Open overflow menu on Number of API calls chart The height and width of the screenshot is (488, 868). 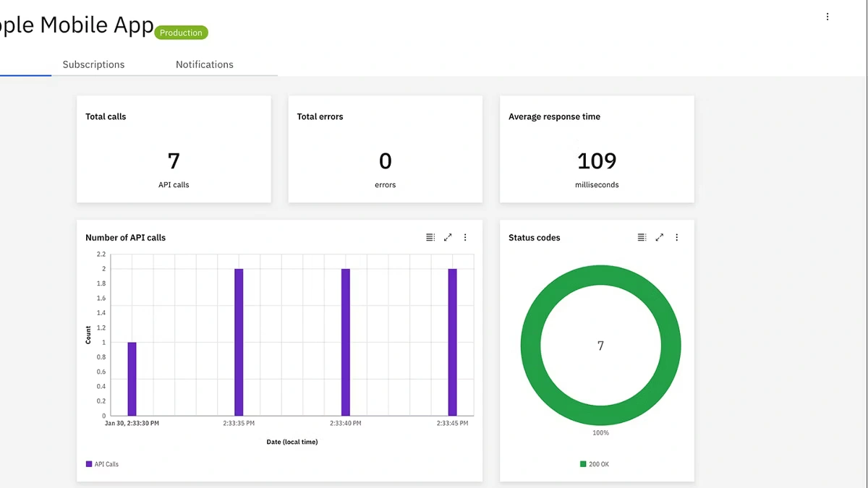tap(465, 237)
